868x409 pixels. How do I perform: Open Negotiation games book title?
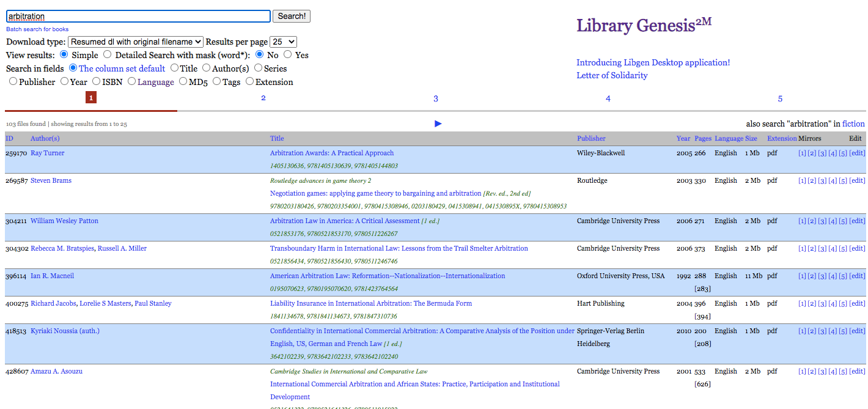pyautogui.click(x=376, y=193)
